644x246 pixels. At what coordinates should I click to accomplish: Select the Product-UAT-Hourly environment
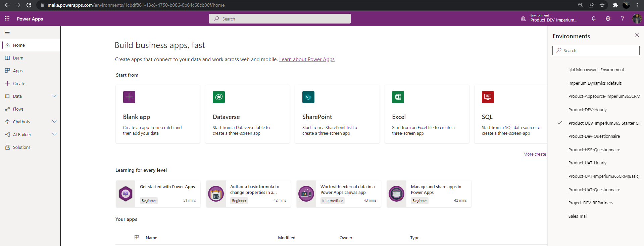(x=587, y=163)
